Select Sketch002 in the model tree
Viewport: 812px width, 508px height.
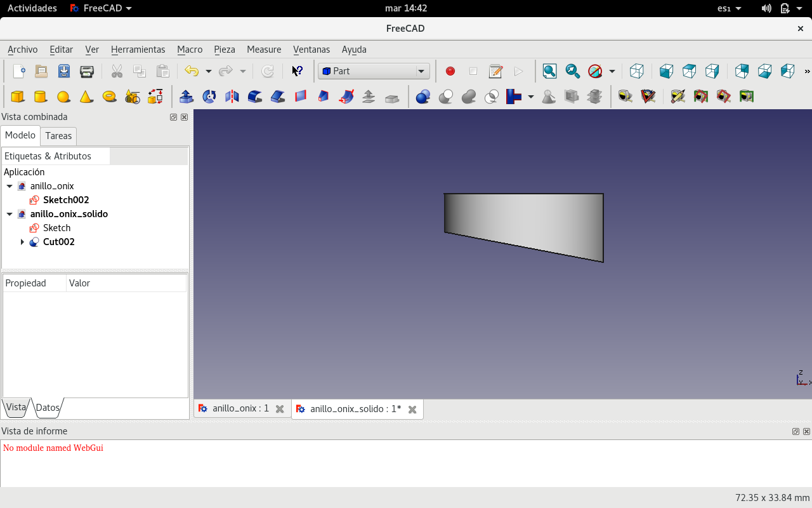coord(66,200)
